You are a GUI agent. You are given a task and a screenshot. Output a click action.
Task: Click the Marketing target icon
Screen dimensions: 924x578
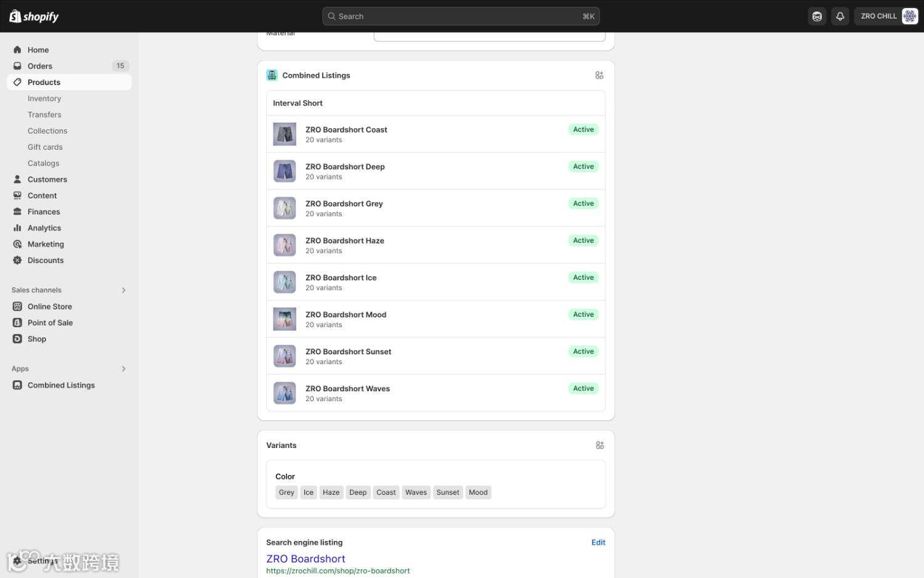17,244
